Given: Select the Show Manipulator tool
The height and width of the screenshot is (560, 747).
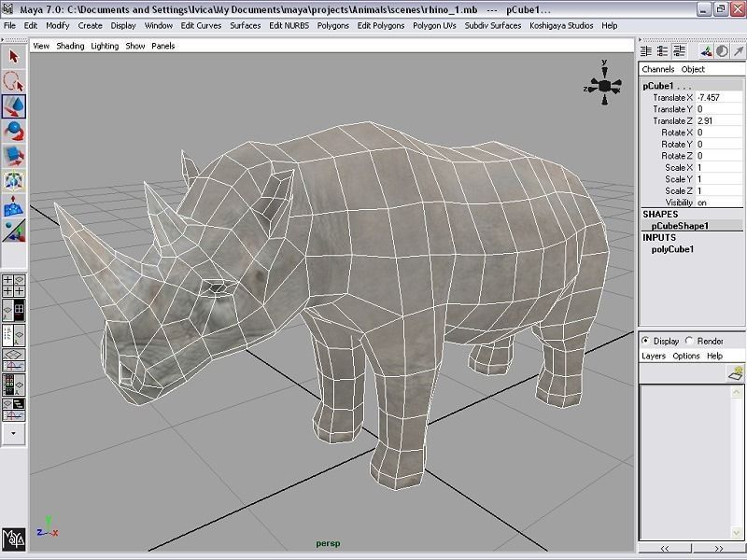Looking at the screenshot, I should (x=13, y=230).
